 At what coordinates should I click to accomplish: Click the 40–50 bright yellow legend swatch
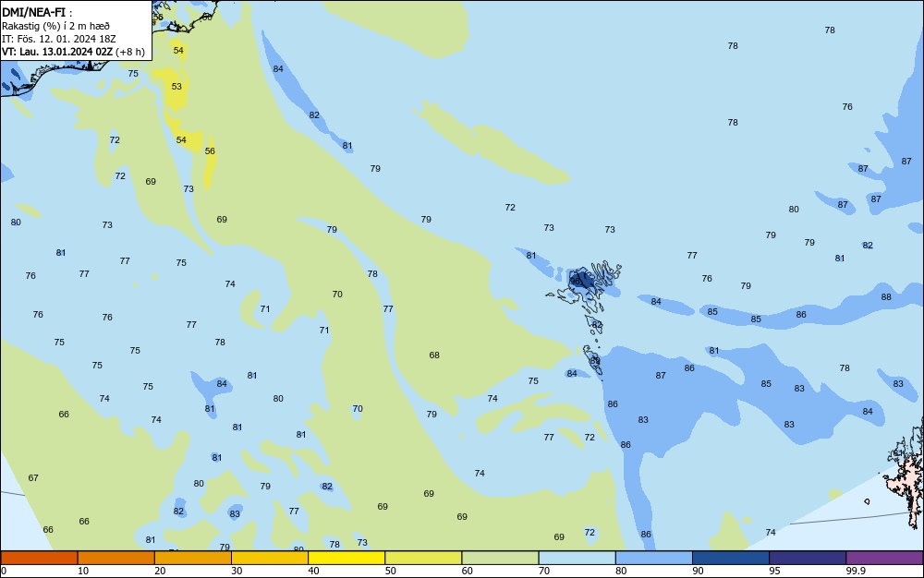pyautogui.click(x=346, y=558)
